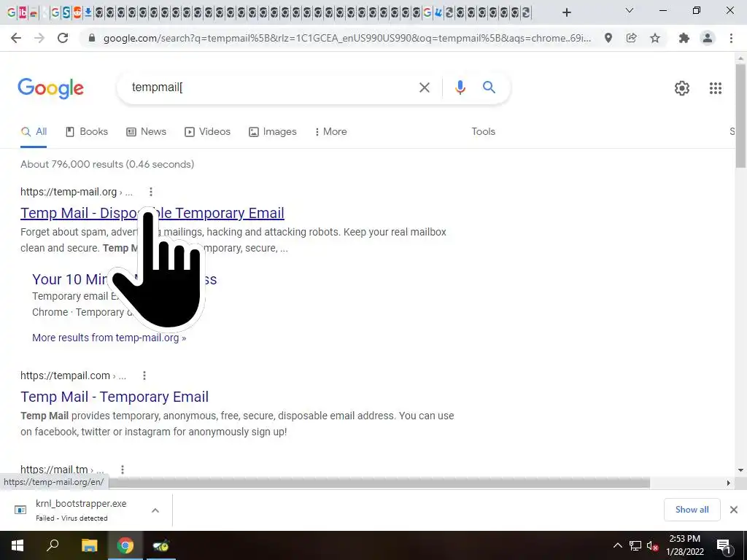Focus the tempmail[ search field
747x560 pixels.
pos(271,87)
